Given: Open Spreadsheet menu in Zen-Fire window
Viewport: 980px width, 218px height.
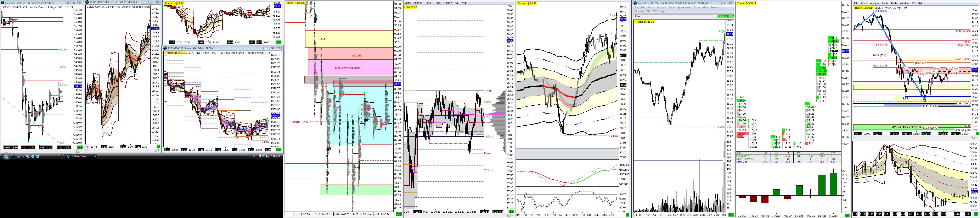Looking at the screenshot, I should click(684, 7).
